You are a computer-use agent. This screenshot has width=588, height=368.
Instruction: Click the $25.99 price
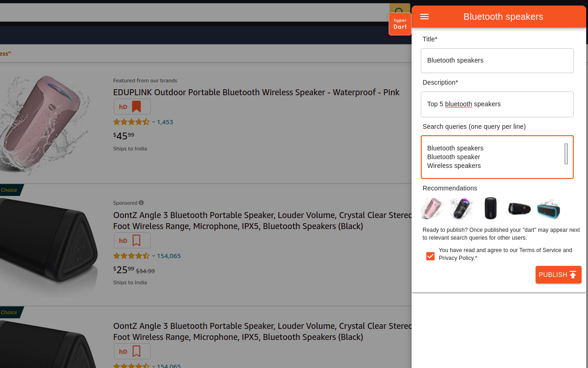pos(124,270)
